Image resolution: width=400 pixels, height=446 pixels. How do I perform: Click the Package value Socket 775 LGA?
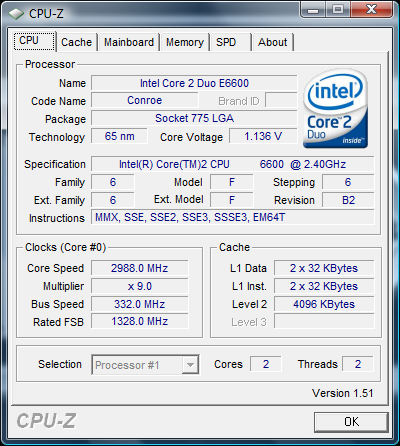(x=194, y=118)
